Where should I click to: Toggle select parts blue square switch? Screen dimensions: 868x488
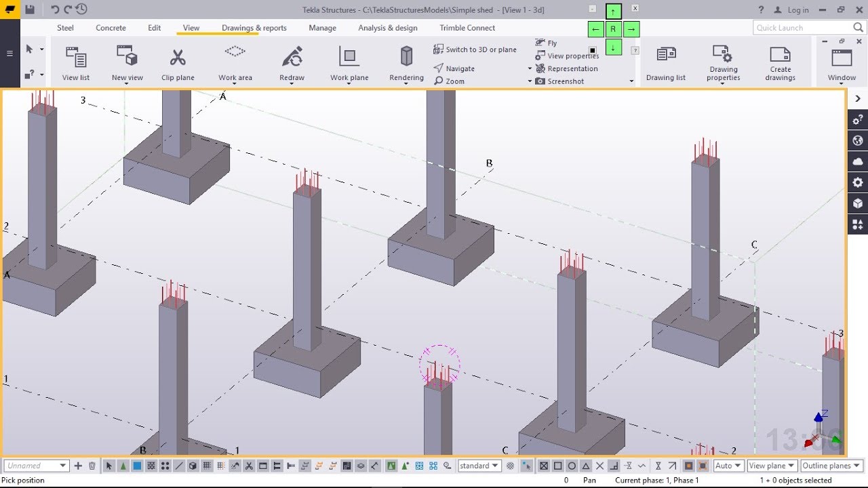137,466
